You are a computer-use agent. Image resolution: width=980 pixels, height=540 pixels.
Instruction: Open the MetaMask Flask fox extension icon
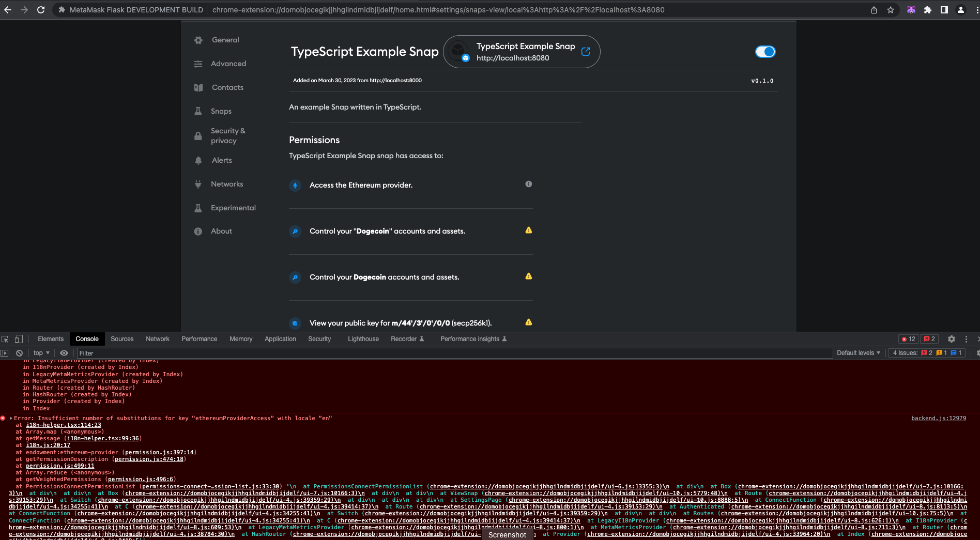(911, 10)
